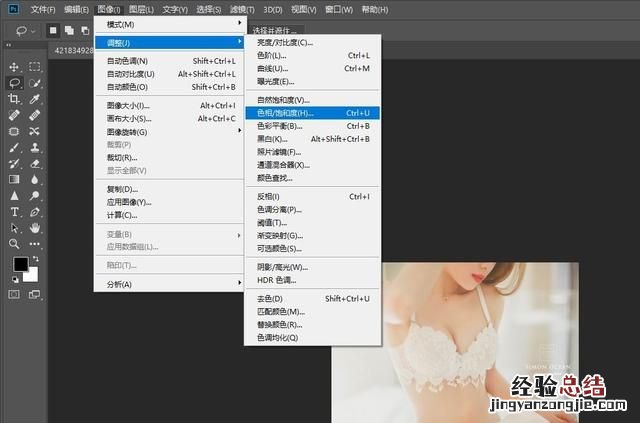Select the Eyedropper tool
640x423 pixels.
pyautogui.click(x=35, y=99)
